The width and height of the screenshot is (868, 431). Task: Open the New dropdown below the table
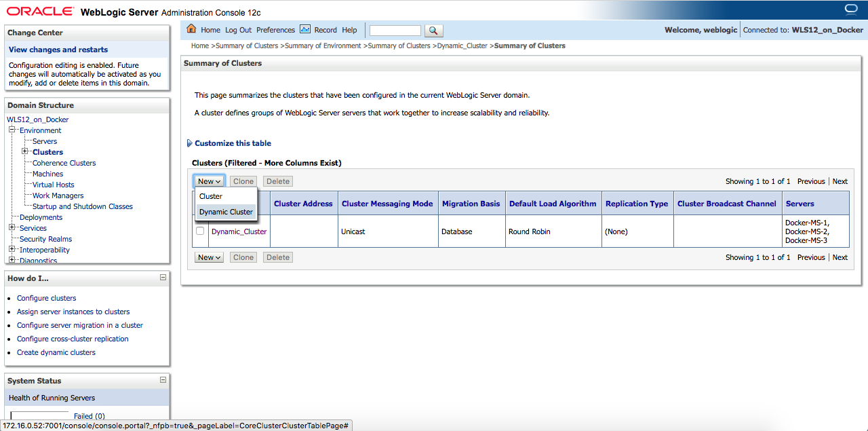[209, 257]
